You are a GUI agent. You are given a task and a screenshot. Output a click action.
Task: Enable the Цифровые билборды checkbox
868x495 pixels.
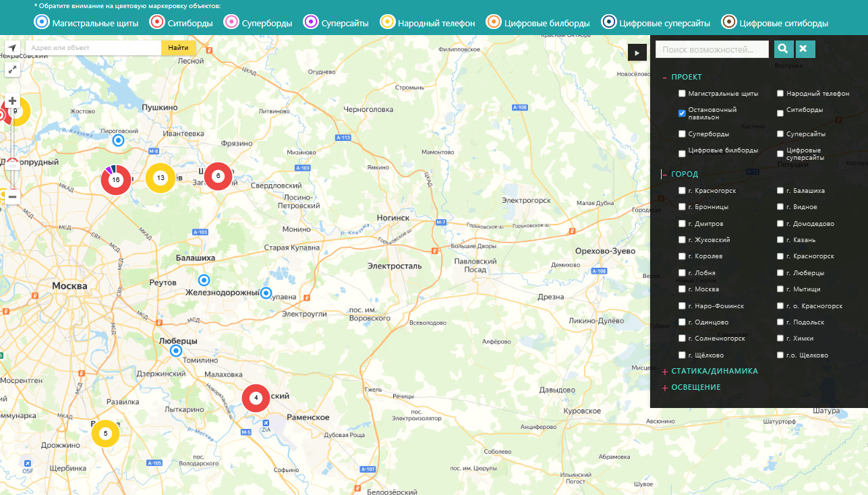682,154
